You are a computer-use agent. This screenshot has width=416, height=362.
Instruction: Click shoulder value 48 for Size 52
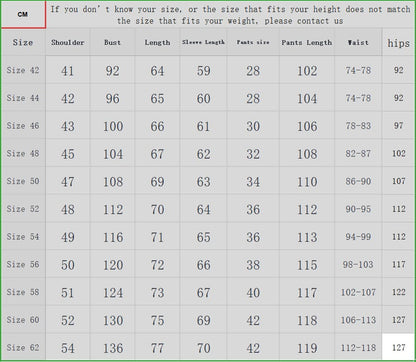[x=68, y=209]
